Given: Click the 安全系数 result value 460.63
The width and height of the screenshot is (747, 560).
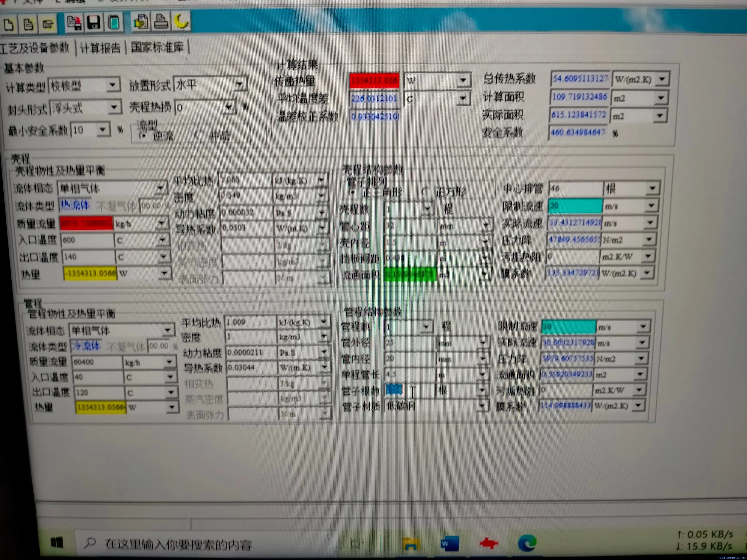Looking at the screenshot, I should tap(578, 132).
